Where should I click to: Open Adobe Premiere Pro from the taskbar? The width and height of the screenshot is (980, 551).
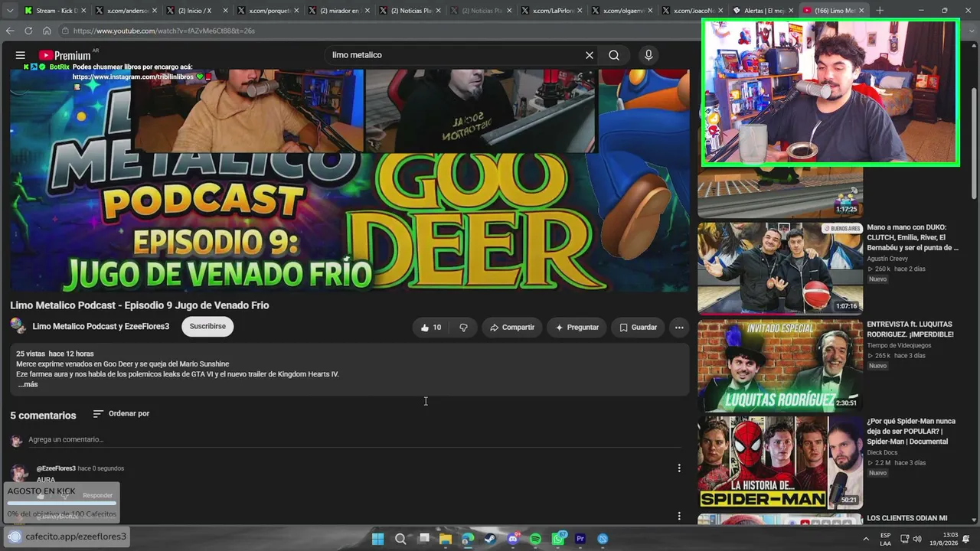pos(580,539)
